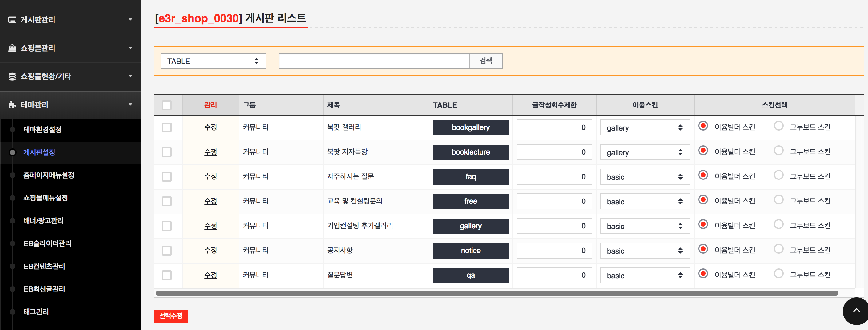This screenshot has width=868, height=330.
Task: Check the 공지사항 row checkbox
Action: [167, 251]
